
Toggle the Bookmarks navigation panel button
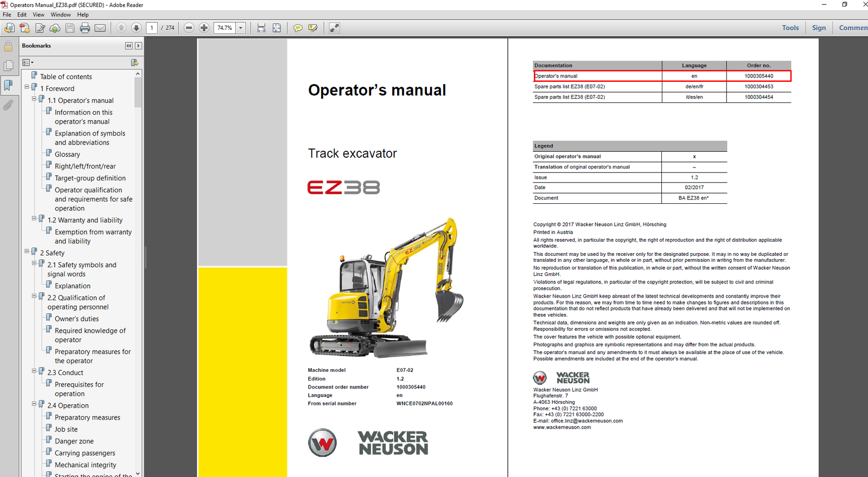click(8, 85)
